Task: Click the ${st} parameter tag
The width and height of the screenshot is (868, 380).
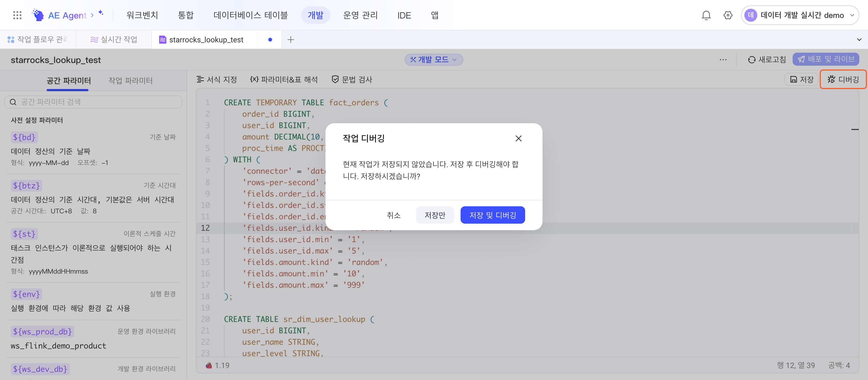Action: pos(24,234)
